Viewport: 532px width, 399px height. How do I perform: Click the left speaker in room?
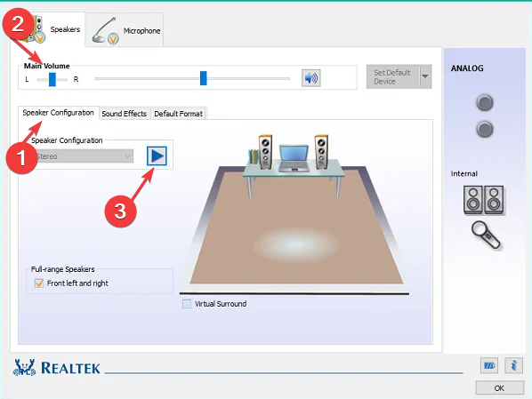(265, 152)
